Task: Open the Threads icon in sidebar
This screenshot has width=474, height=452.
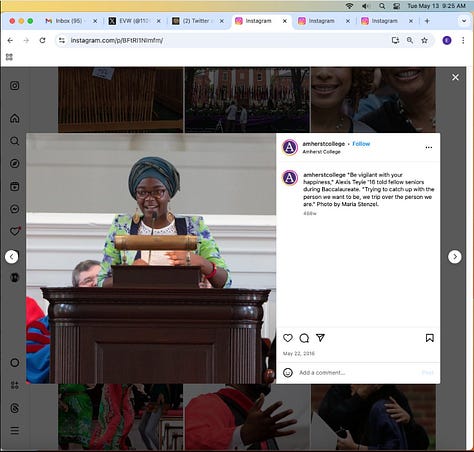Action: (14, 408)
